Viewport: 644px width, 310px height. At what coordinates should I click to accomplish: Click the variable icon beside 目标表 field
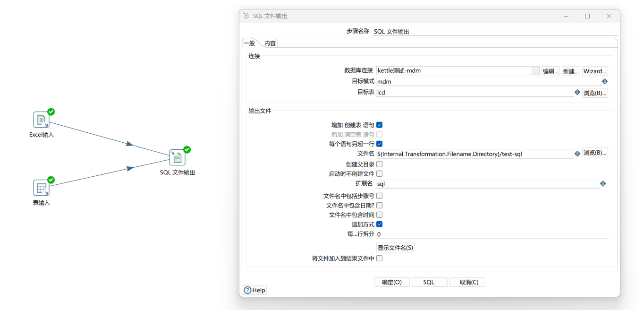pos(577,92)
